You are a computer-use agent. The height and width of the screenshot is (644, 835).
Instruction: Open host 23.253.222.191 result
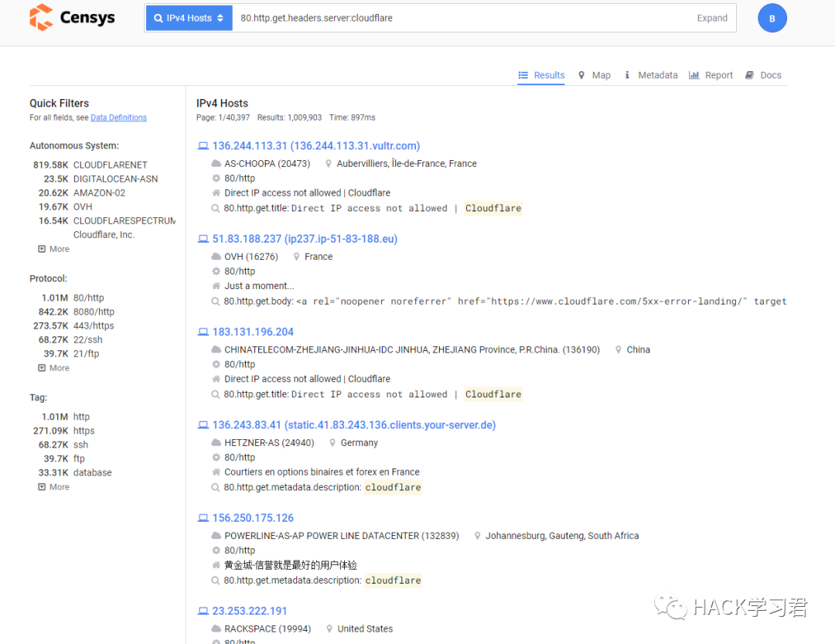249,611
